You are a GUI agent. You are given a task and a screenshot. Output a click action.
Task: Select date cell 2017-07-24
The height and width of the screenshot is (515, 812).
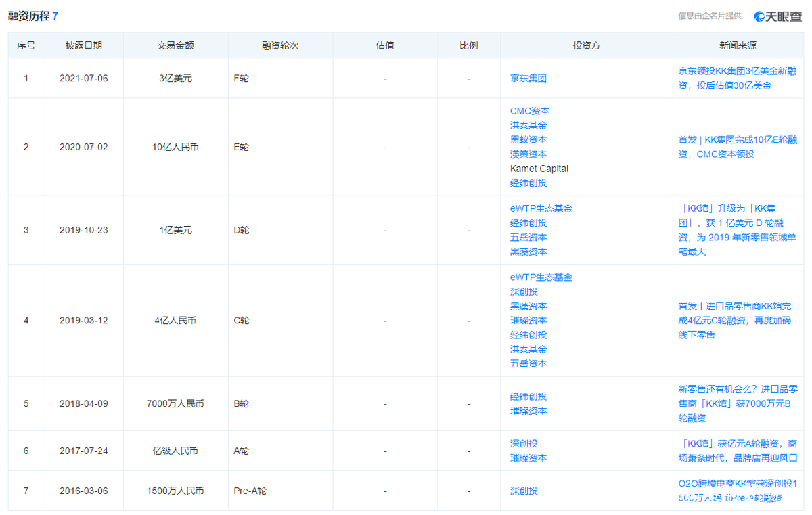tap(84, 451)
